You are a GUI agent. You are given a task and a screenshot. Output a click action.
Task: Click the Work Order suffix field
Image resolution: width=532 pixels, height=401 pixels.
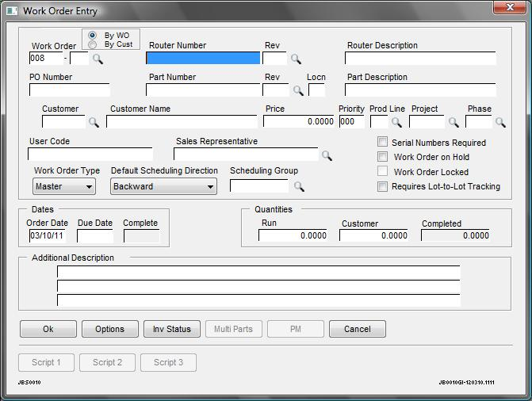[x=79, y=59]
